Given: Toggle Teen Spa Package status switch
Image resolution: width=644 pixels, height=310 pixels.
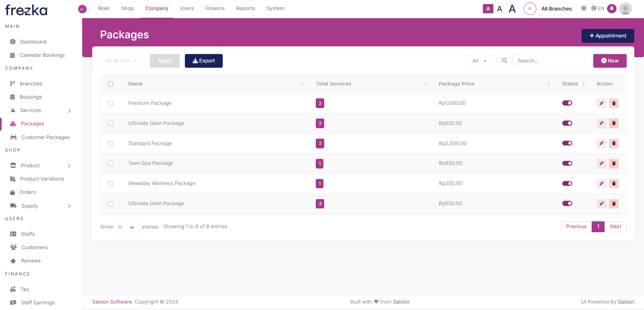Looking at the screenshot, I should click(567, 163).
